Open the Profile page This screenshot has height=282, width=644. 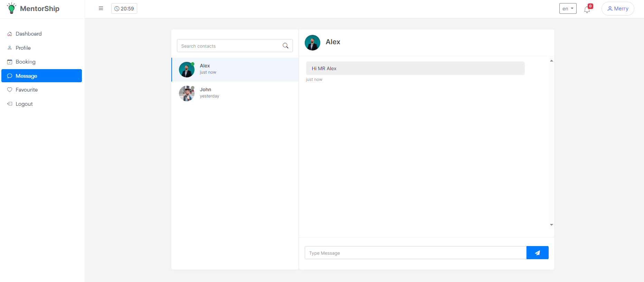(23, 48)
